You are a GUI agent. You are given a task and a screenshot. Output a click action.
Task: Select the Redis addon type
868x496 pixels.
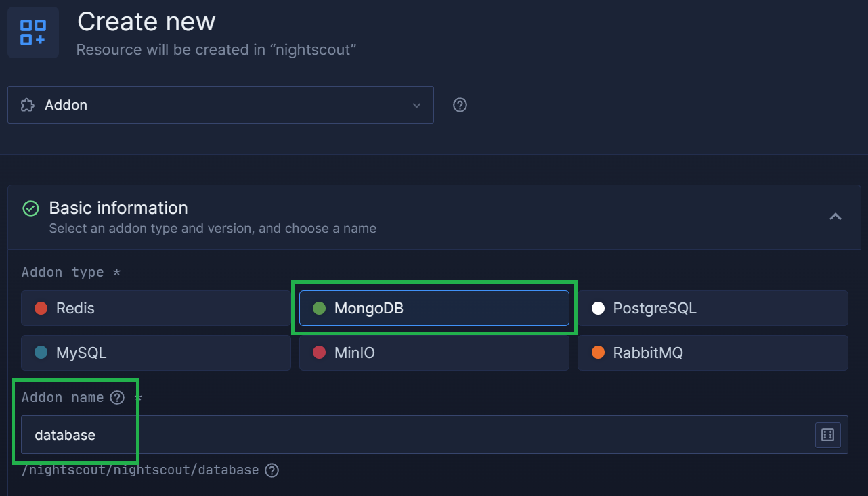156,309
